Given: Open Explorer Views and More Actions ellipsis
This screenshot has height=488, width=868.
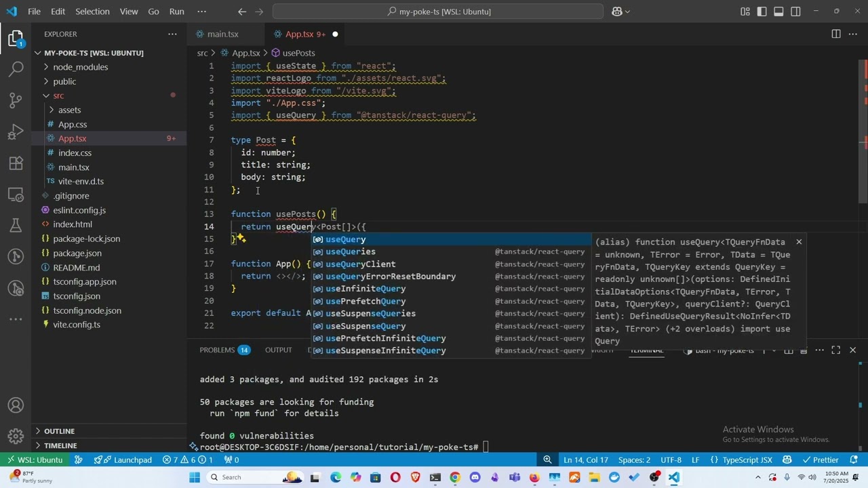Looking at the screenshot, I should tap(172, 34).
